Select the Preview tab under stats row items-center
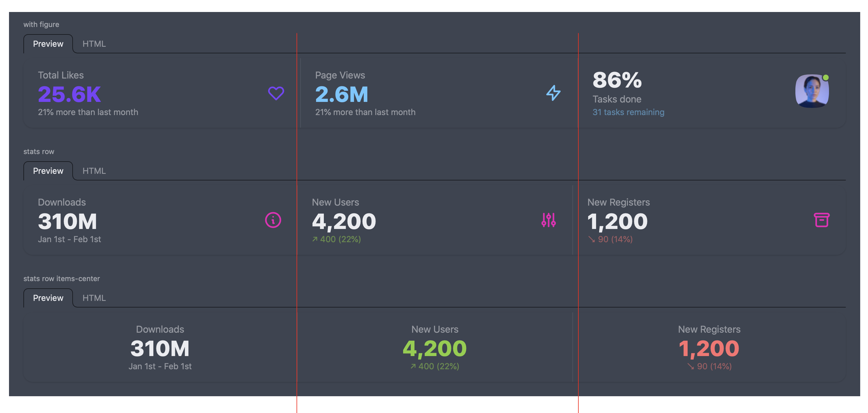The height and width of the screenshot is (413, 868). (x=48, y=298)
